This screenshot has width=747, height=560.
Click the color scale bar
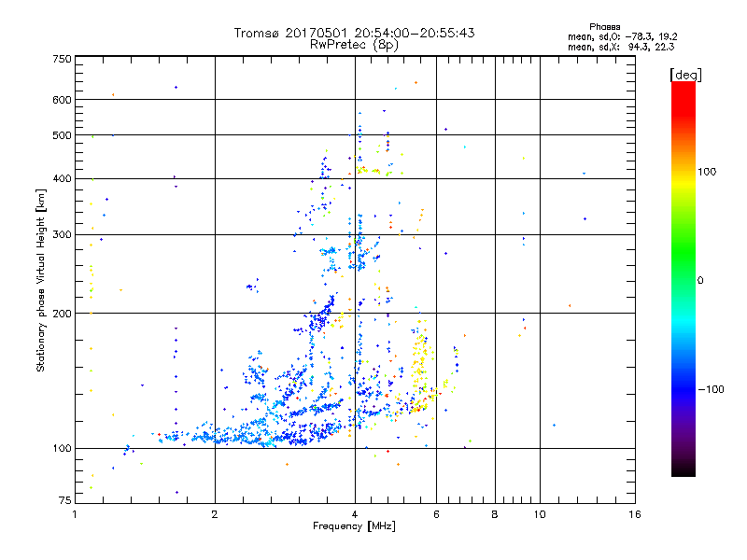coord(684,279)
